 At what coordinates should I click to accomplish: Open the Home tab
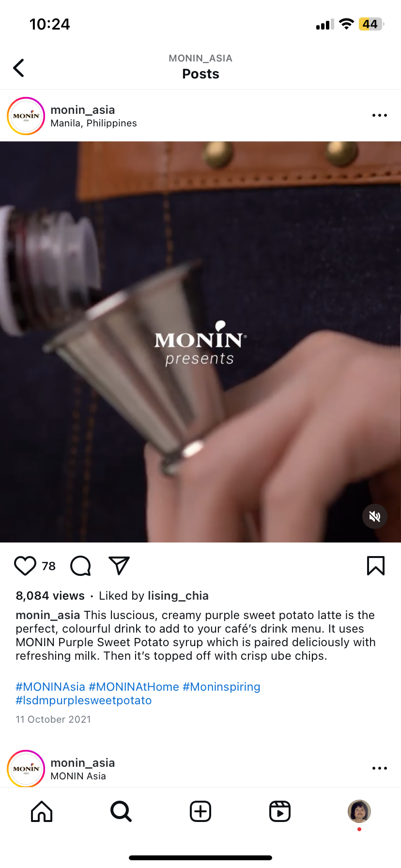(x=42, y=811)
